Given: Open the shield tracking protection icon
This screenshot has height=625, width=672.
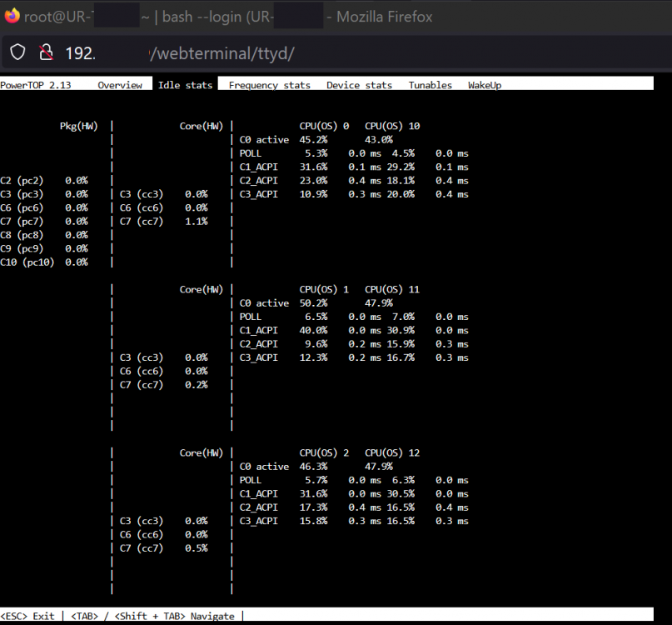Looking at the screenshot, I should coord(17,52).
